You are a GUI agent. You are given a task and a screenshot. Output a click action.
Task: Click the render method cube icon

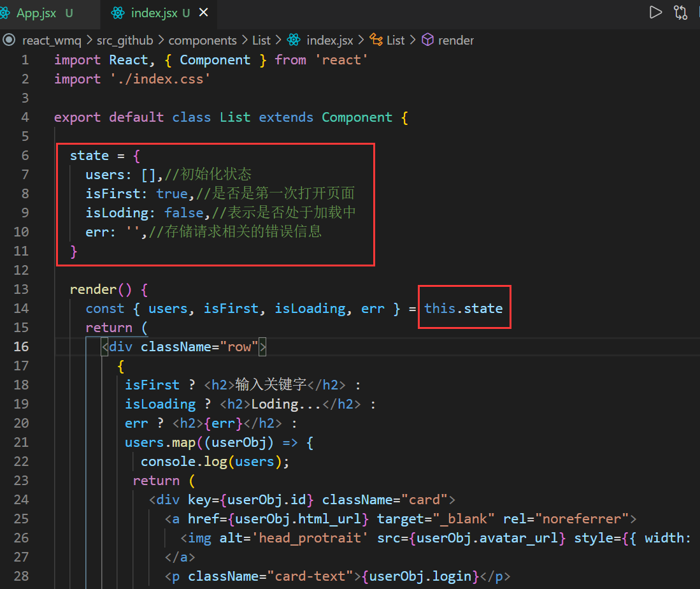[427, 40]
